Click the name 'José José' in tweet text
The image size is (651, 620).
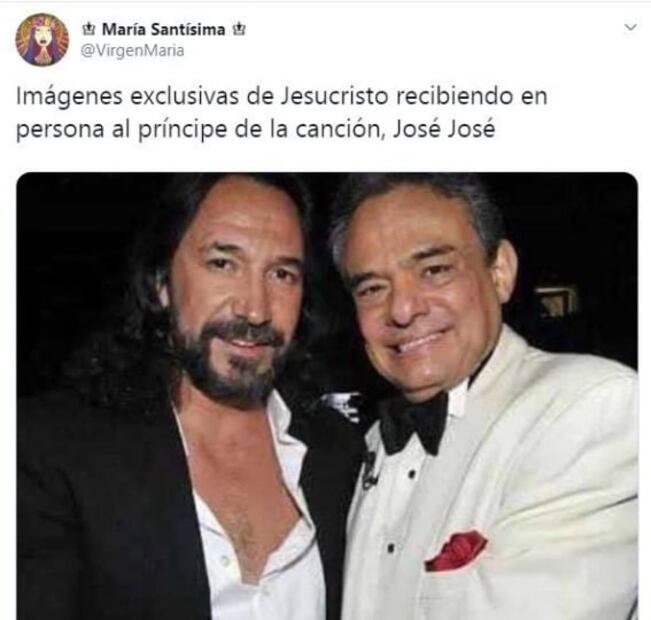tap(444, 130)
